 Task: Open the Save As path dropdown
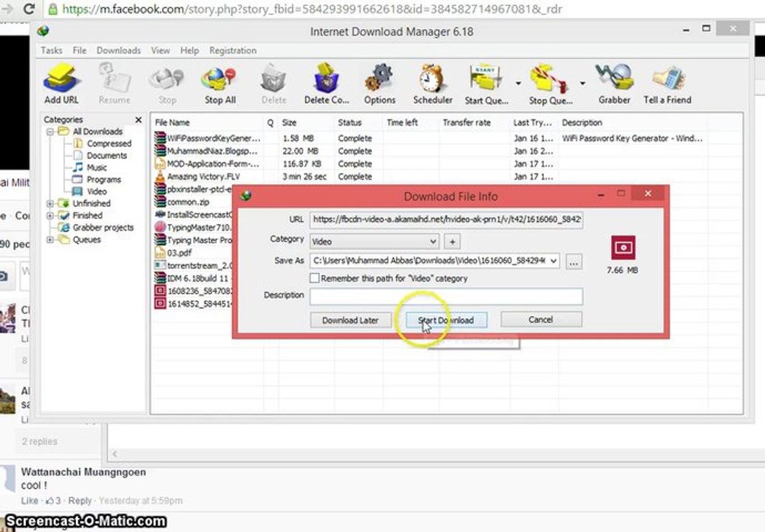554,261
